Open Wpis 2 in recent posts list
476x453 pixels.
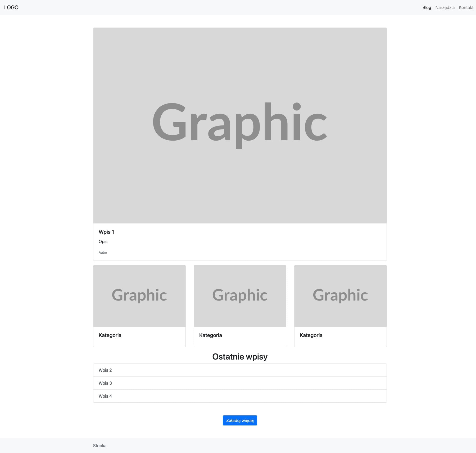240,370
